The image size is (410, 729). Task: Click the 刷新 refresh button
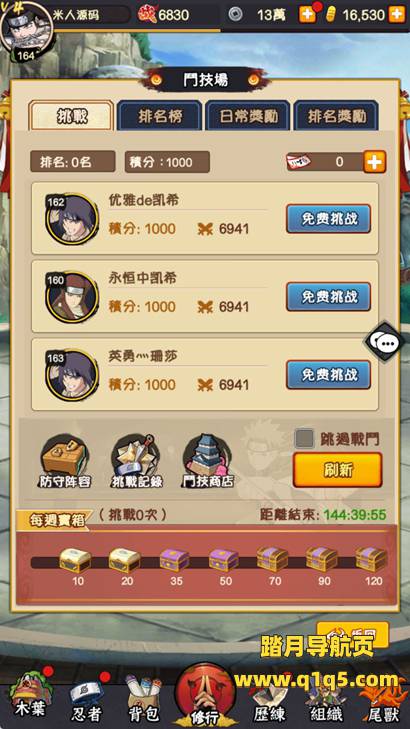337,470
